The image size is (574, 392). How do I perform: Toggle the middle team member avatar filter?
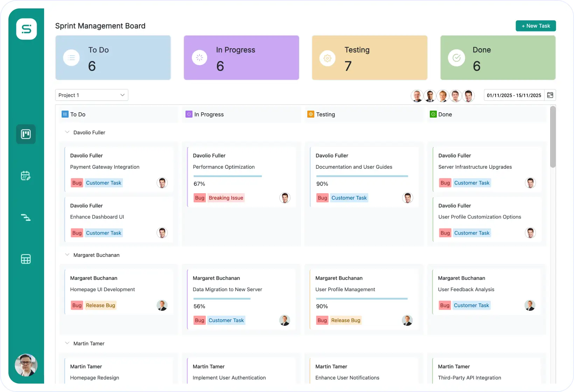(443, 96)
